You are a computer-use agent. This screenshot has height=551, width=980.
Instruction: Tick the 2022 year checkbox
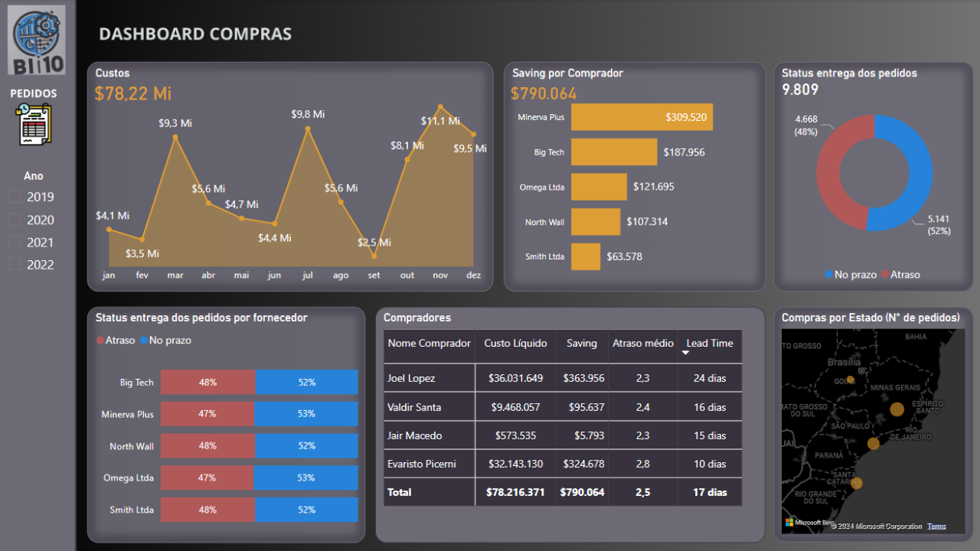tap(15, 265)
